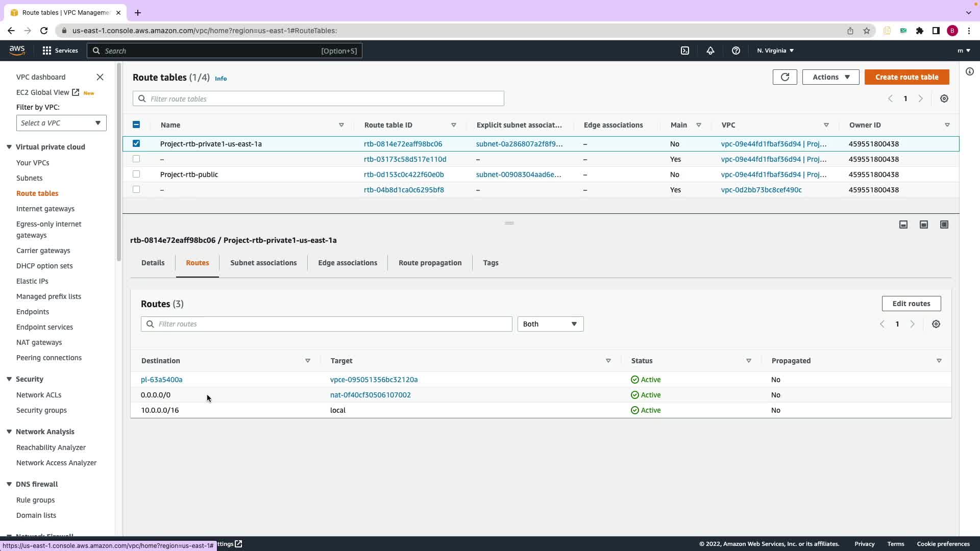The image size is (980, 551).
Task: Switch to the Subnet associations tab
Action: coord(263,263)
